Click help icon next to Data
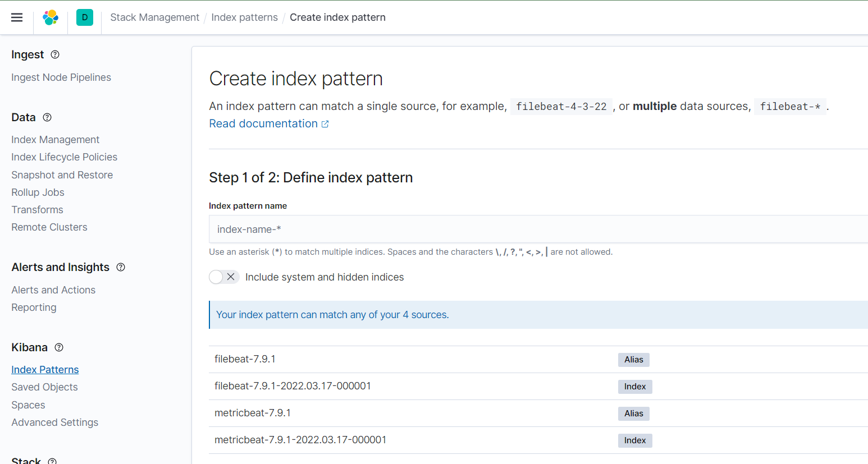Viewport: 868px width, 464px height. pos(47,117)
